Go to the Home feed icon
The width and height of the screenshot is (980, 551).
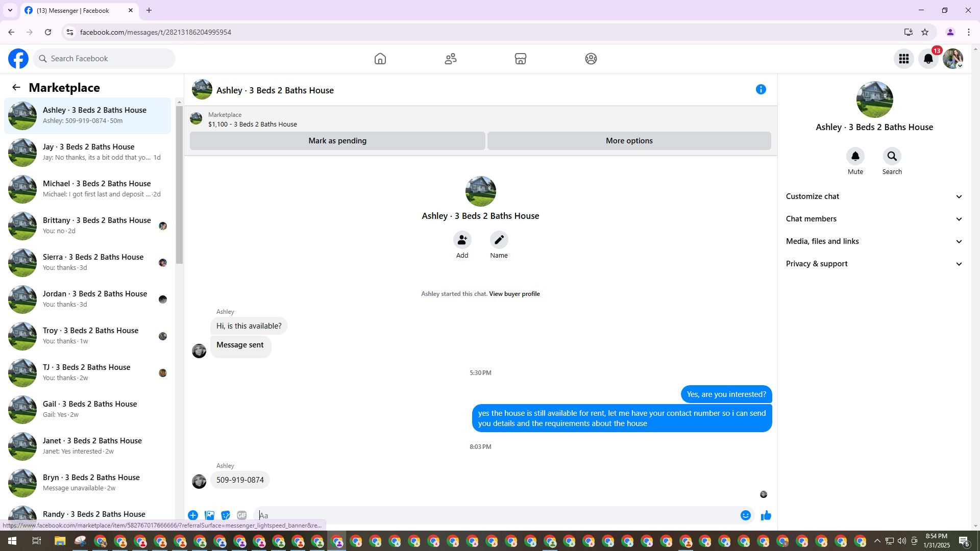pyautogui.click(x=380, y=59)
